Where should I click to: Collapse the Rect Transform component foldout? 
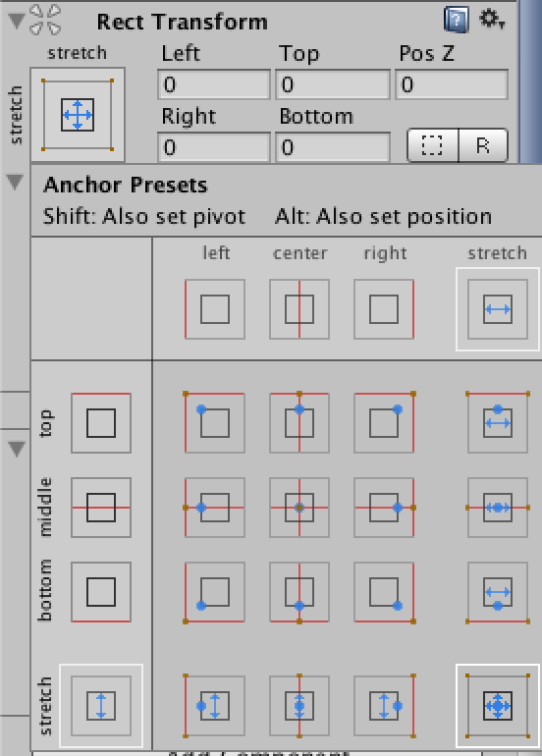point(17,21)
